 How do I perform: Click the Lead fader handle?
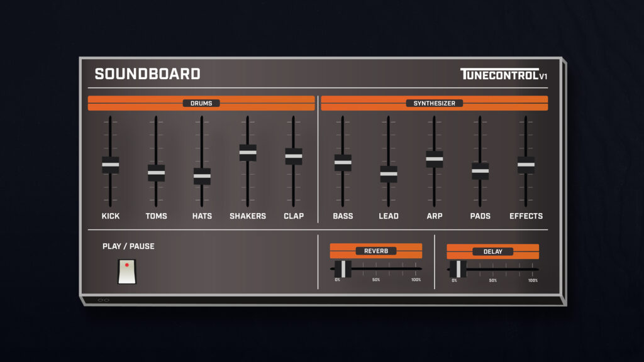click(x=389, y=174)
